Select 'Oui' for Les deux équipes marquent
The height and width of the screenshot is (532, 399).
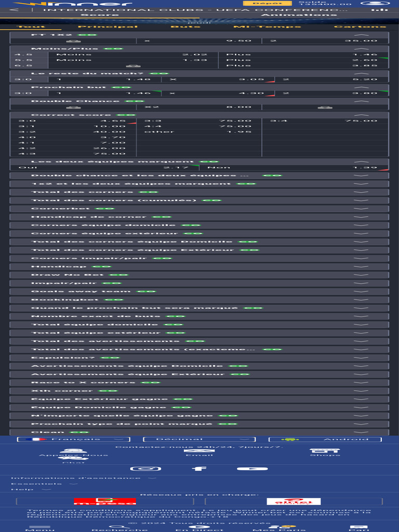click(104, 167)
